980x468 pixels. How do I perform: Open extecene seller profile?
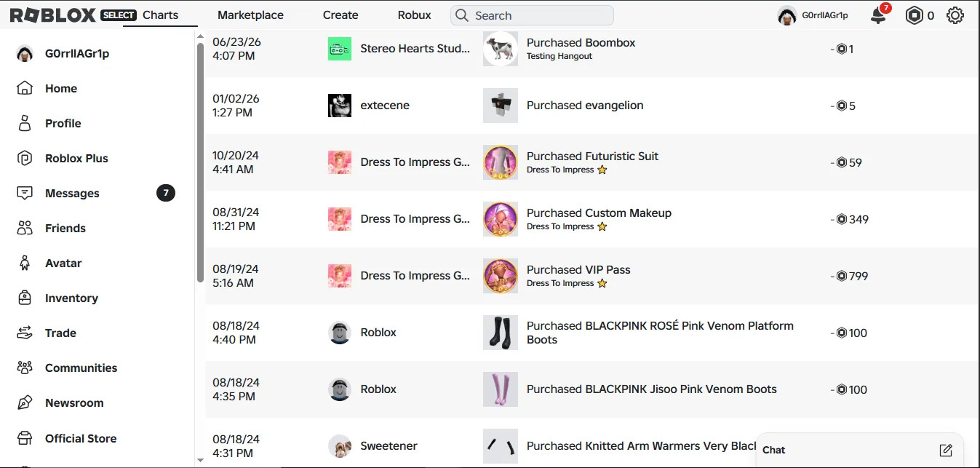pyautogui.click(x=385, y=106)
